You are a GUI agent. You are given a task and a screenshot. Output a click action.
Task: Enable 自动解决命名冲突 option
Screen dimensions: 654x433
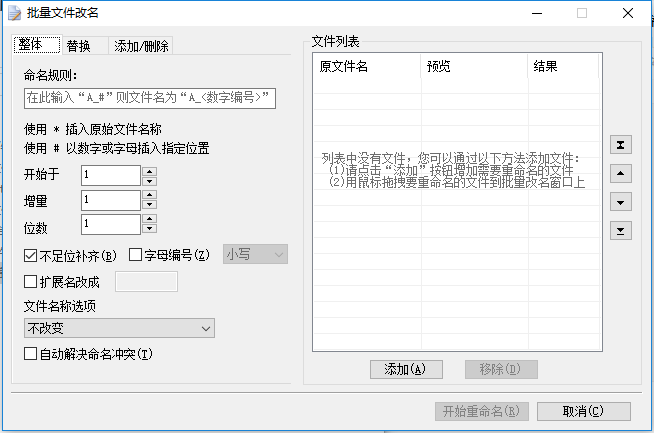click(30, 354)
